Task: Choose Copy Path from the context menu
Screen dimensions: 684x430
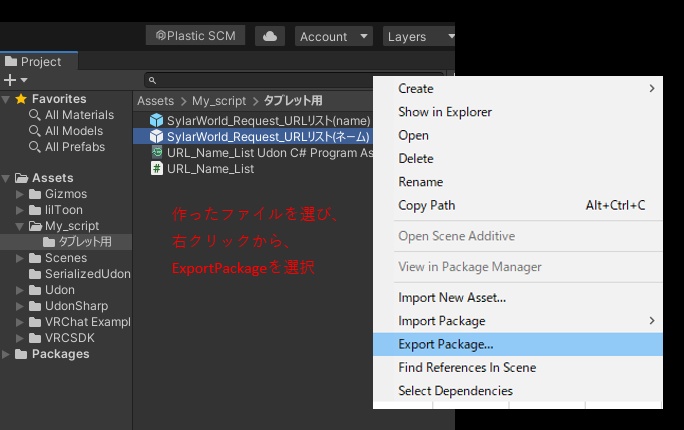Action: coord(518,205)
